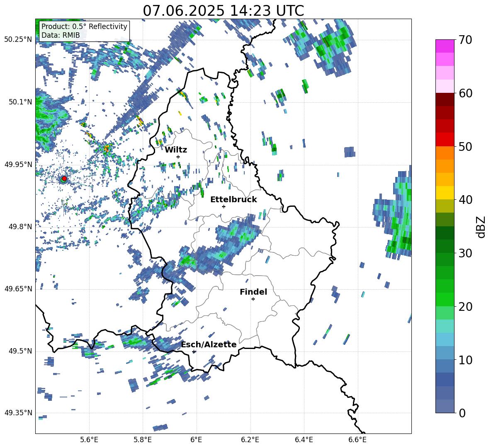The width and height of the screenshot is (491, 448).
Task: Click the Findel station cross marker
Action: tap(253, 299)
